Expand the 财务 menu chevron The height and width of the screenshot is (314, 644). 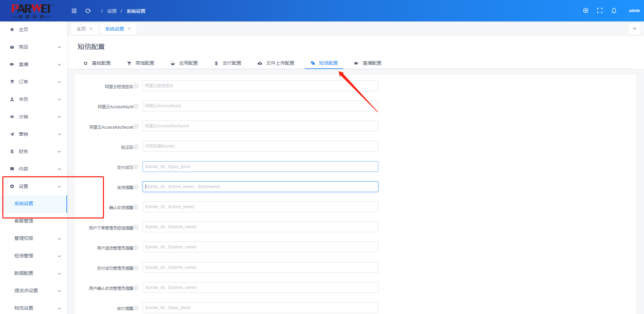click(59, 152)
